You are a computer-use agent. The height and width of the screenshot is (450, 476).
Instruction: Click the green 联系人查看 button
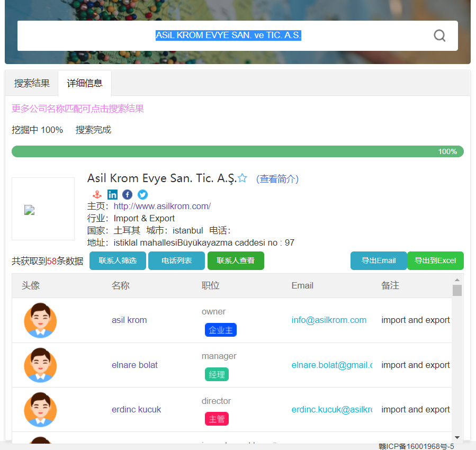(236, 260)
